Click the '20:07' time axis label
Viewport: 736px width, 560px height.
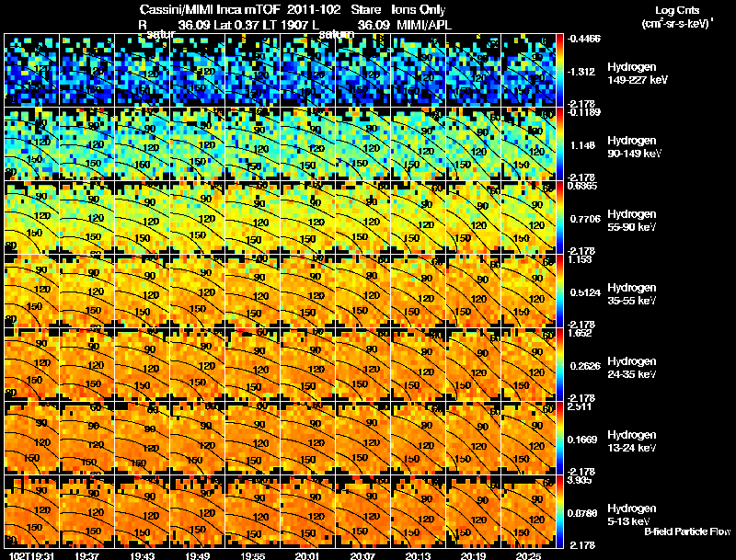pyautogui.click(x=362, y=556)
